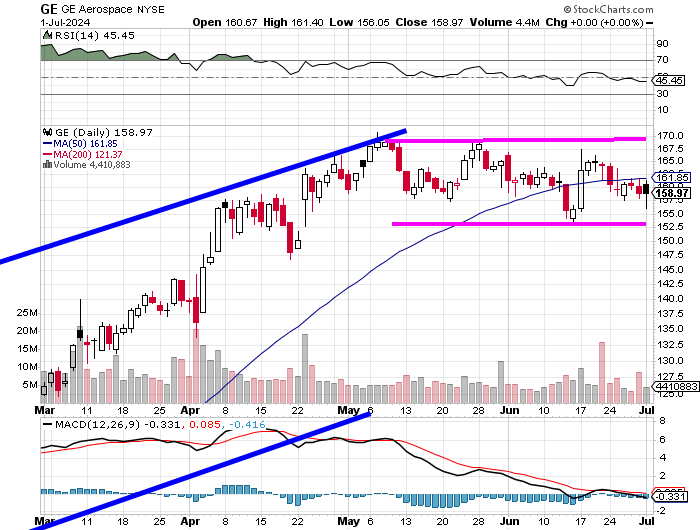Viewport: 700px width, 530px height.
Task: Select the upper magenta resistance line
Action: point(516,140)
